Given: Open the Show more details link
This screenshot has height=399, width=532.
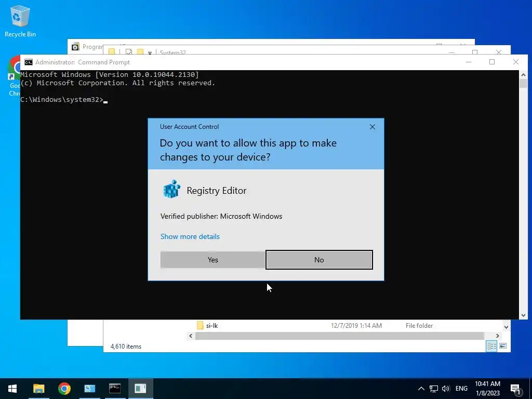Looking at the screenshot, I should (x=190, y=236).
